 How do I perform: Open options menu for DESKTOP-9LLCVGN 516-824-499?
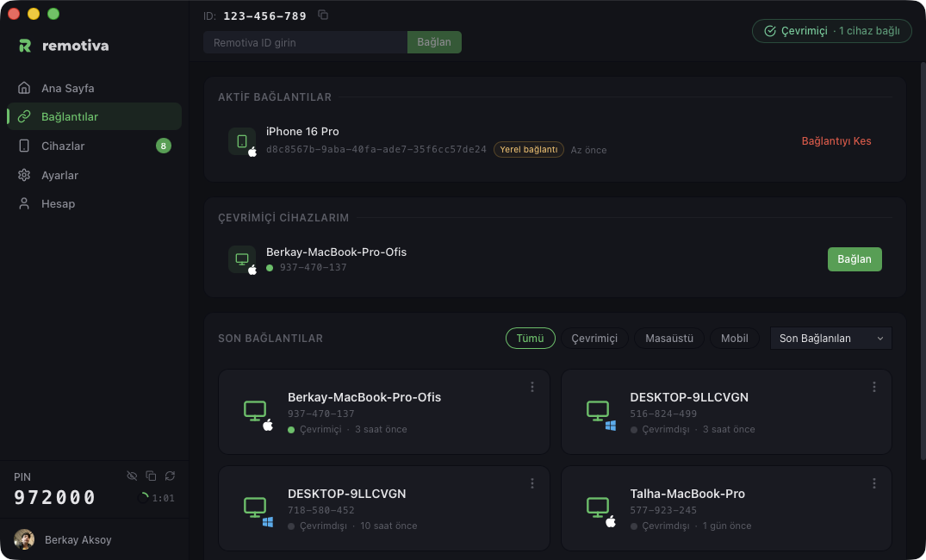point(874,387)
